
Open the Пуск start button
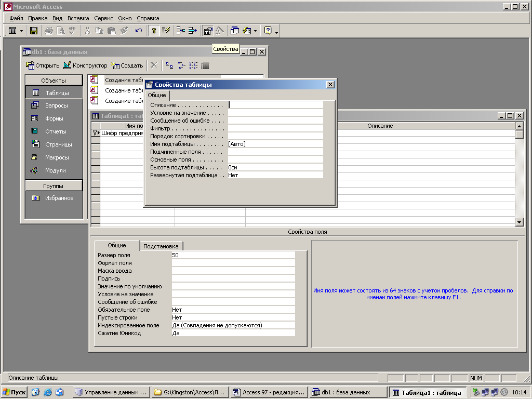pyautogui.click(x=14, y=392)
